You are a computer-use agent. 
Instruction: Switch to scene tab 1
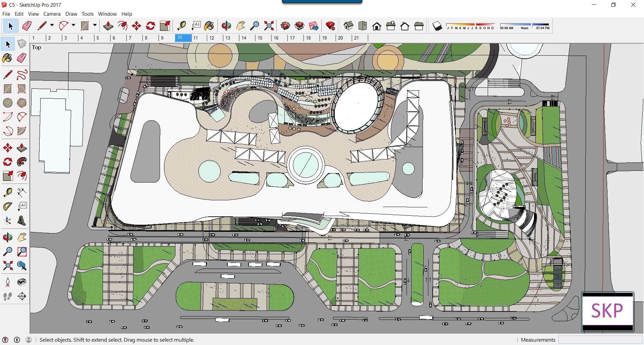[x=38, y=38]
